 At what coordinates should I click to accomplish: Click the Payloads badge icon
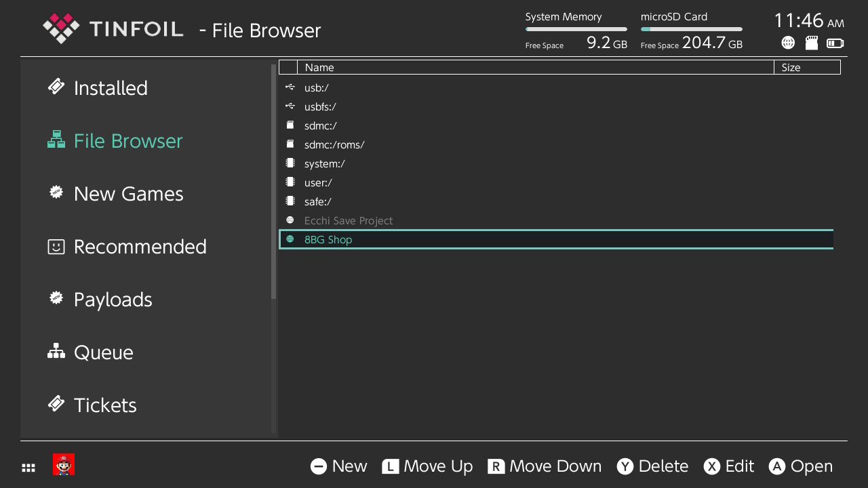56,298
